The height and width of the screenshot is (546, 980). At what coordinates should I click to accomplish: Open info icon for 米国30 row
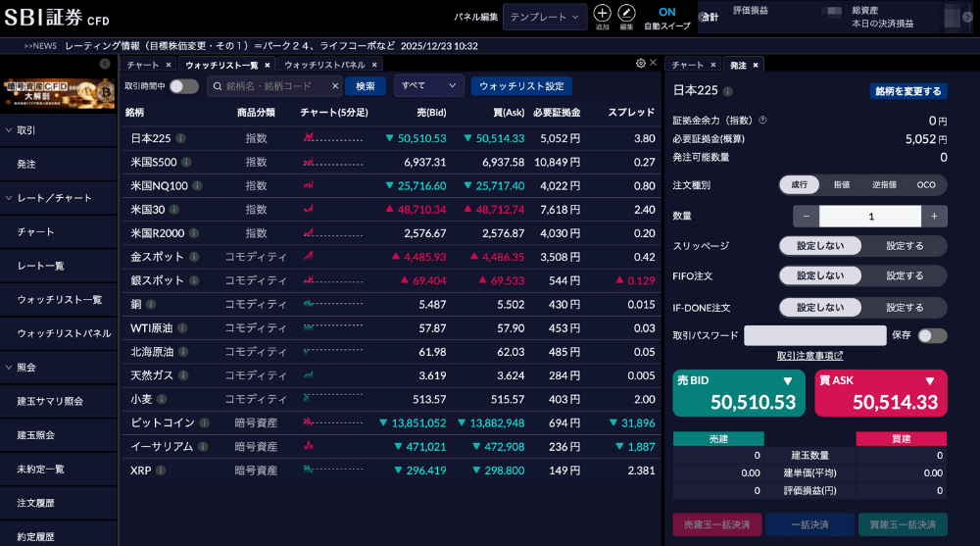tap(174, 210)
